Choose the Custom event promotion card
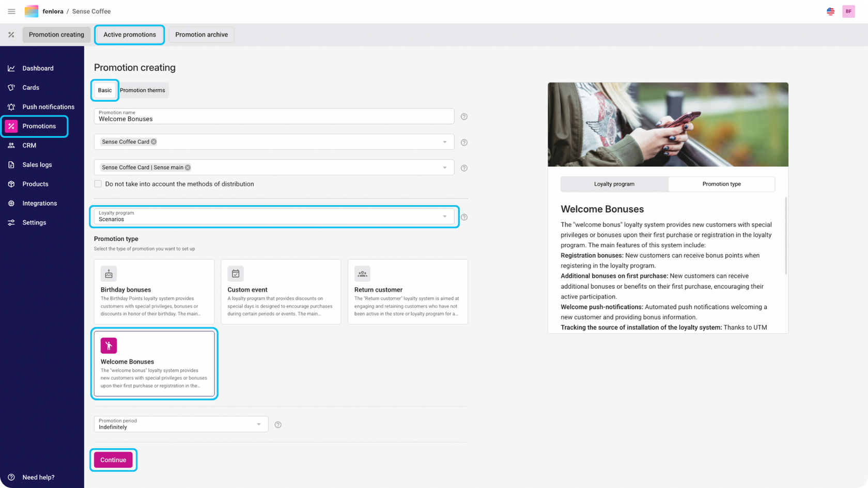 click(281, 292)
